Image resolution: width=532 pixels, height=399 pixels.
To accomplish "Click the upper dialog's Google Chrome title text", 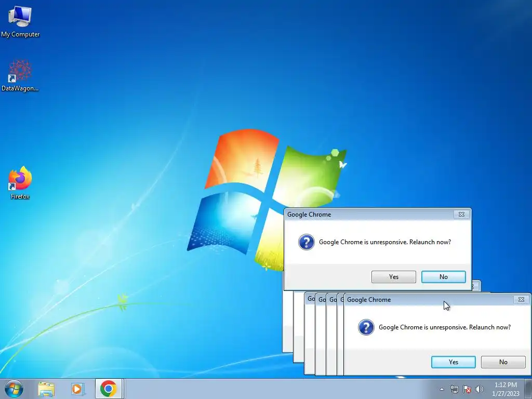I will tap(309, 215).
